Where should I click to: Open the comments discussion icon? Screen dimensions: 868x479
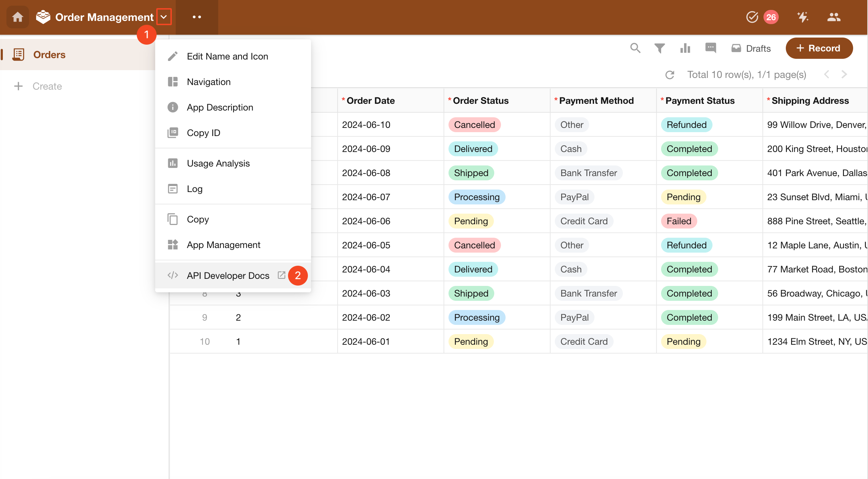coord(711,48)
